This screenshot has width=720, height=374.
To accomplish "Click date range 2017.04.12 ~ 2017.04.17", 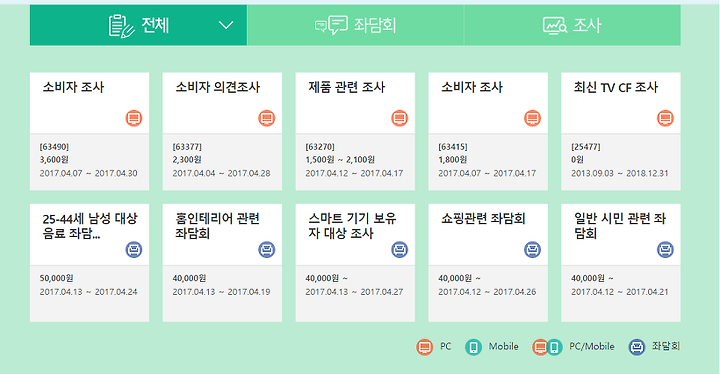I will [354, 173].
